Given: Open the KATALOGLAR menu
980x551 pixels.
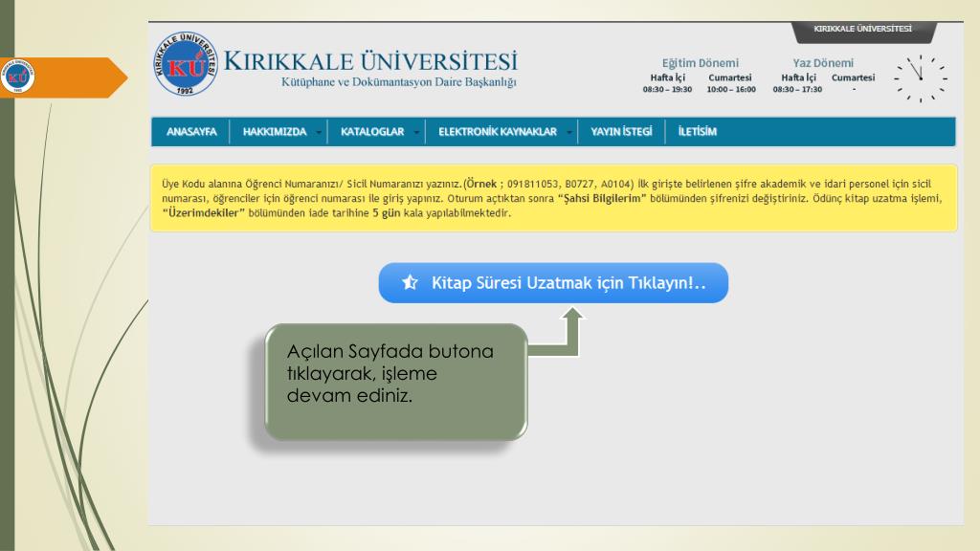Looking at the screenshot, I should pos(372,132).
